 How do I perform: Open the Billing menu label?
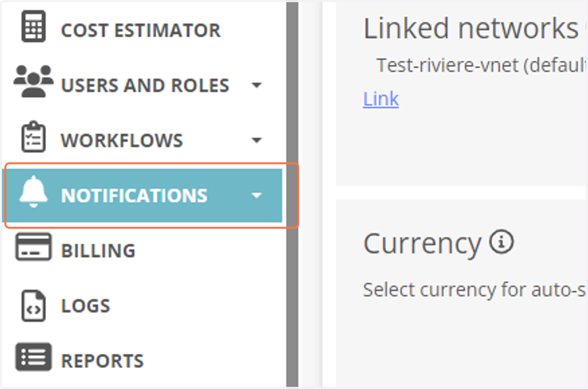(98, 251)
